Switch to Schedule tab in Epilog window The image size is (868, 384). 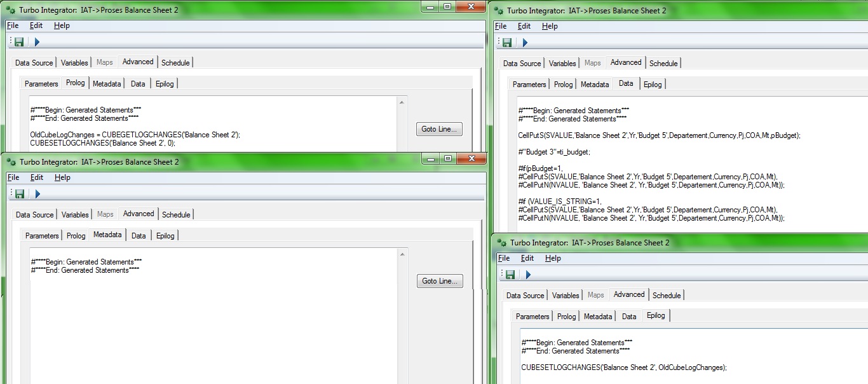coord(667,296)
